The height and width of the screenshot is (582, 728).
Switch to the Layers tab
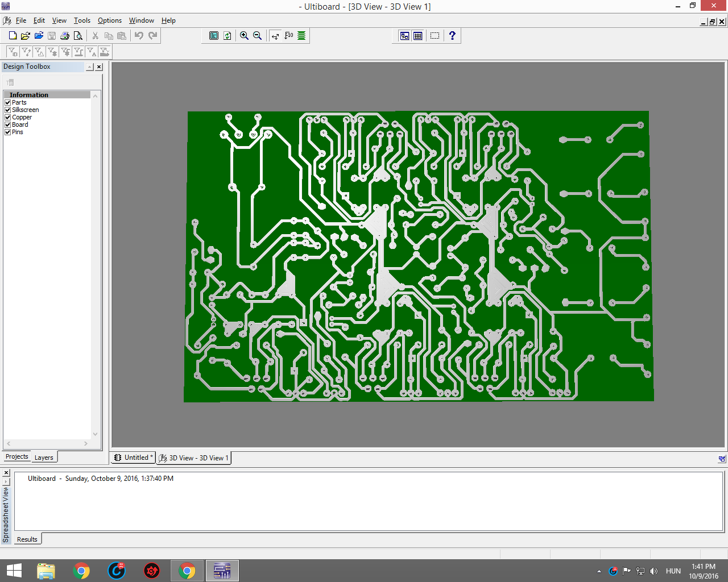[44, 458]
